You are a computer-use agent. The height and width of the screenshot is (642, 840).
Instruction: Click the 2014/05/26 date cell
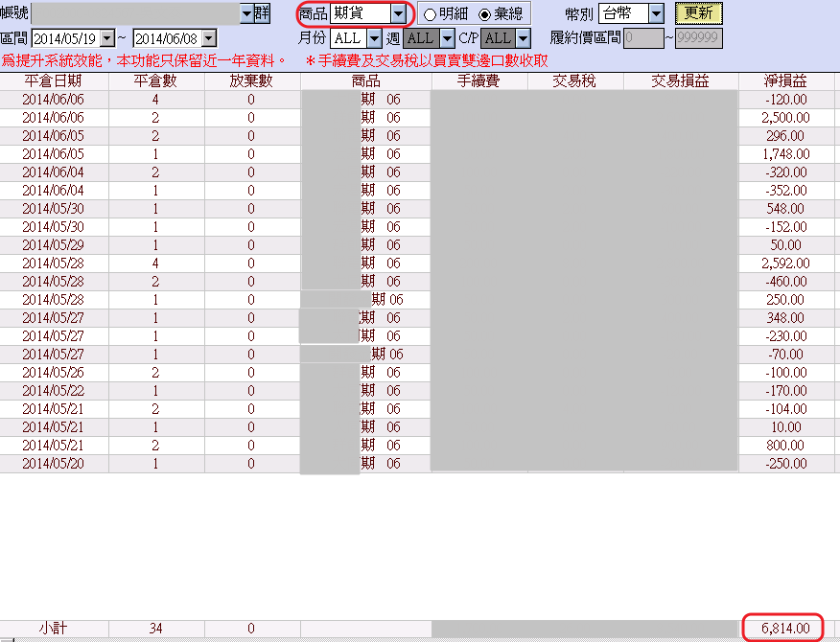click(54, 373)
